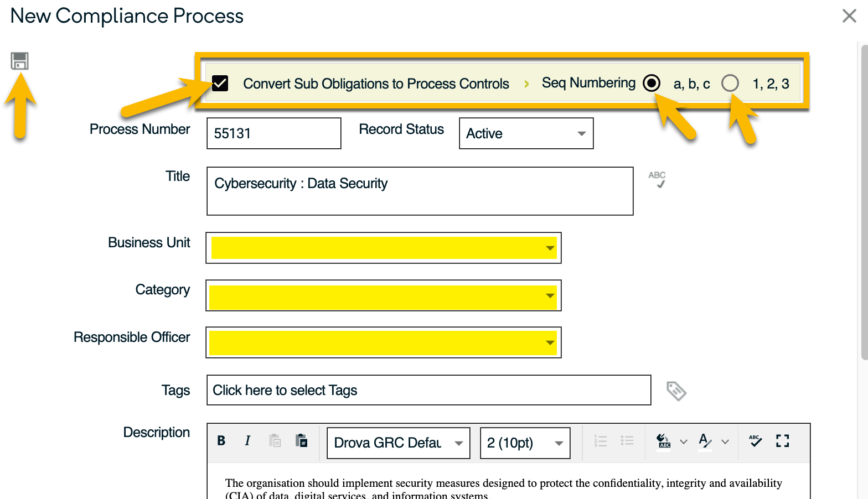The height and width of the screenshot is (499, 868).
Task: Insert a numbered list in Description
Action: click(x=600, y=441)
